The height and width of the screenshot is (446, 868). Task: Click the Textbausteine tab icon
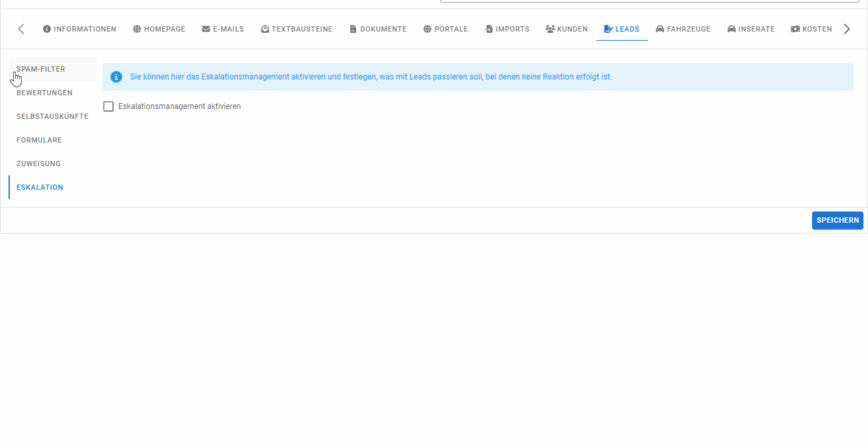265,29
